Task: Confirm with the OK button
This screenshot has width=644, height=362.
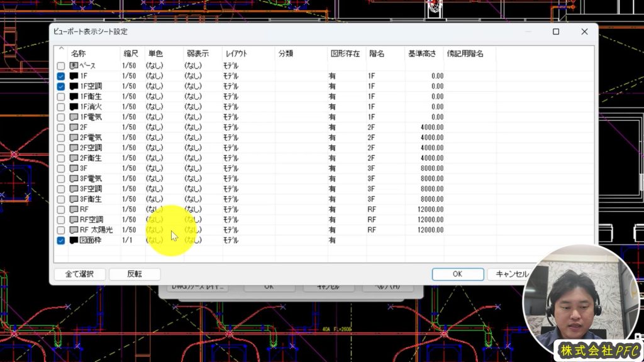Action: coord(457,274)
